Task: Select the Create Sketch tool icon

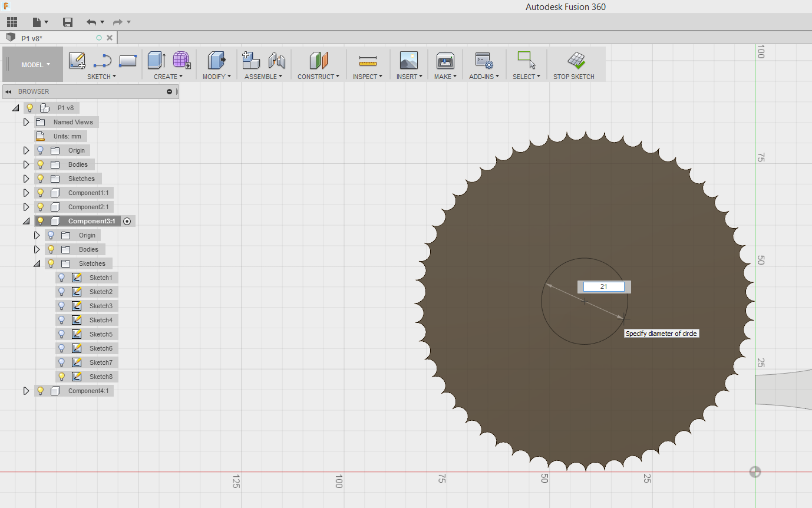Action: pyautogui.click(x=77, y=61)
